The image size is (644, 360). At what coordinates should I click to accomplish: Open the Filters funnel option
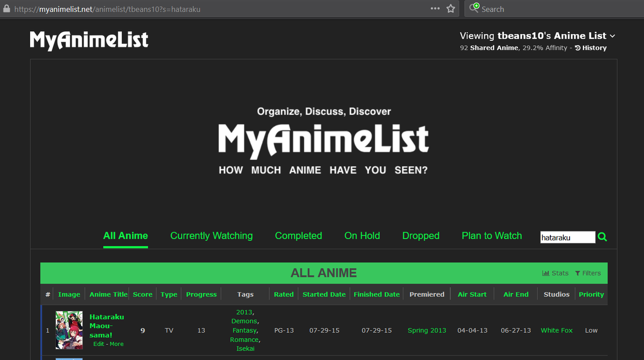coord(588,273)
